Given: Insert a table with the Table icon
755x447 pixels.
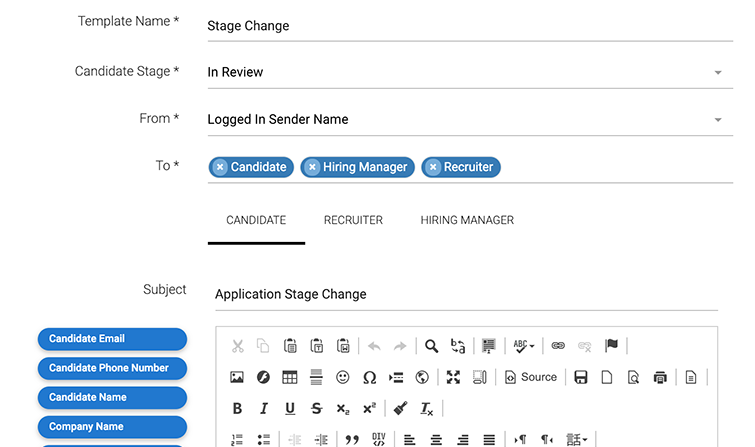Looking at the screenshot, I should tap(289, 377).
